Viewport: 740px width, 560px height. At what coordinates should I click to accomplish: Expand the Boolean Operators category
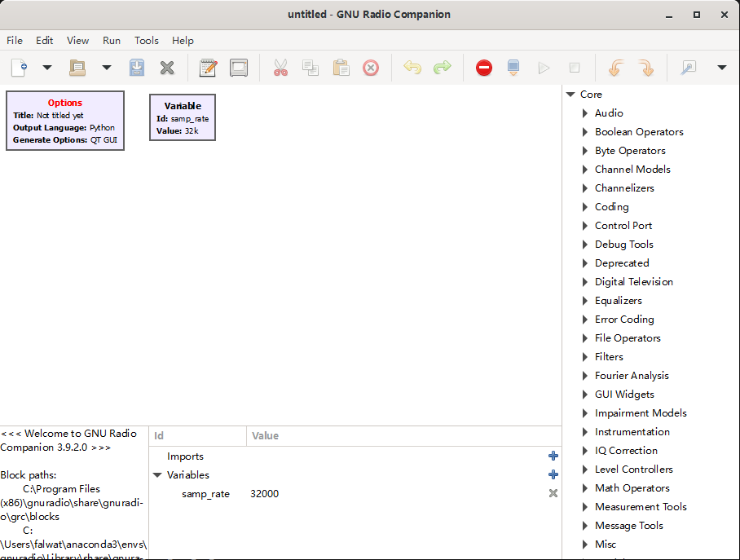(584, 132)
